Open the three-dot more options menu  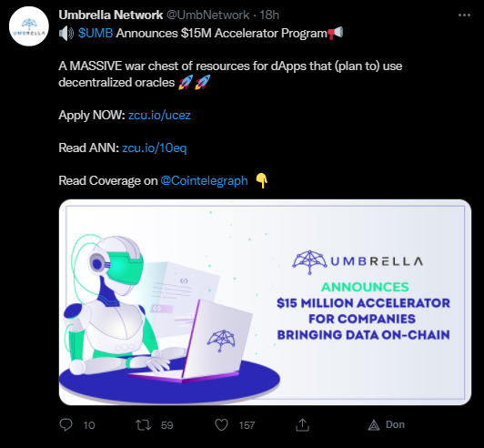tap(464, 15)
